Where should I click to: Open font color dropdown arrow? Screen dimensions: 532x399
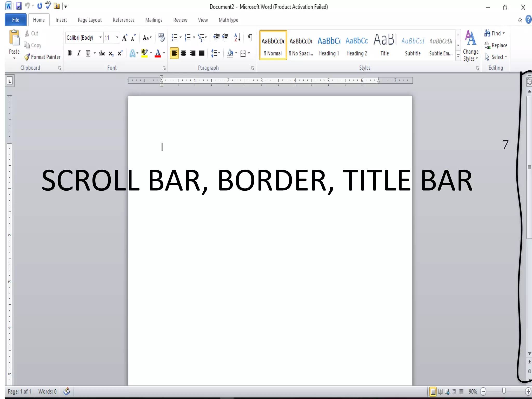[x=164, y=53]
